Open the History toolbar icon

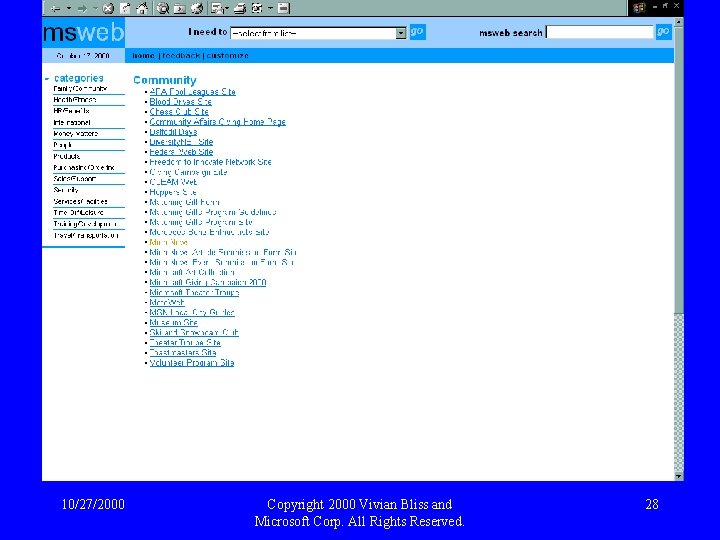coord(197,8)
